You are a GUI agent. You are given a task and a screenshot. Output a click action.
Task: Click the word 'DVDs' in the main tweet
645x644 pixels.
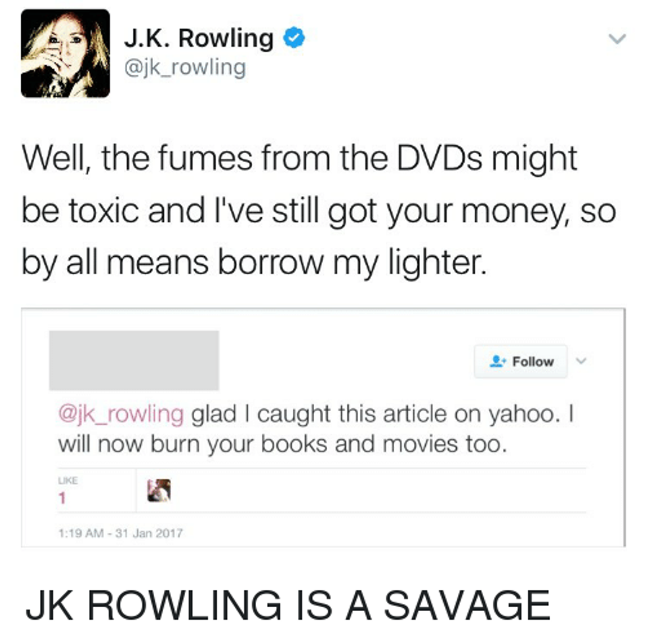click(440, 159)
